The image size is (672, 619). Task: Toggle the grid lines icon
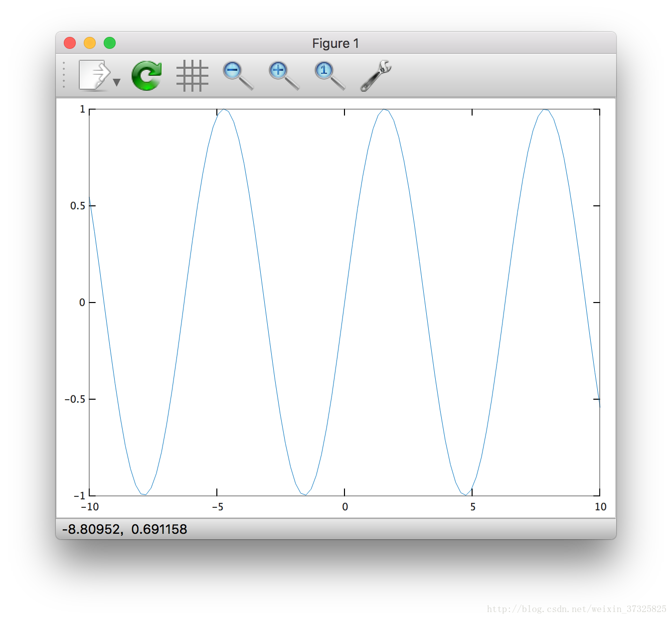[192, 76]
